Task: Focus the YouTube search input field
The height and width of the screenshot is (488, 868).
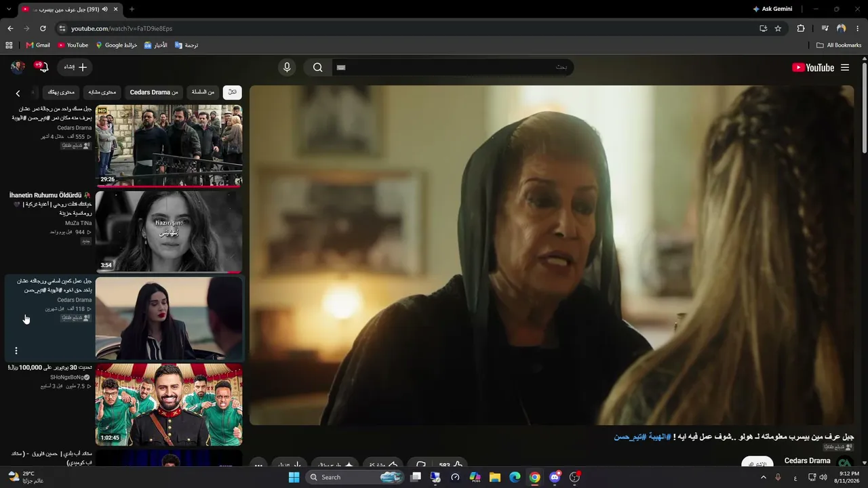Action: click(453, 67)
